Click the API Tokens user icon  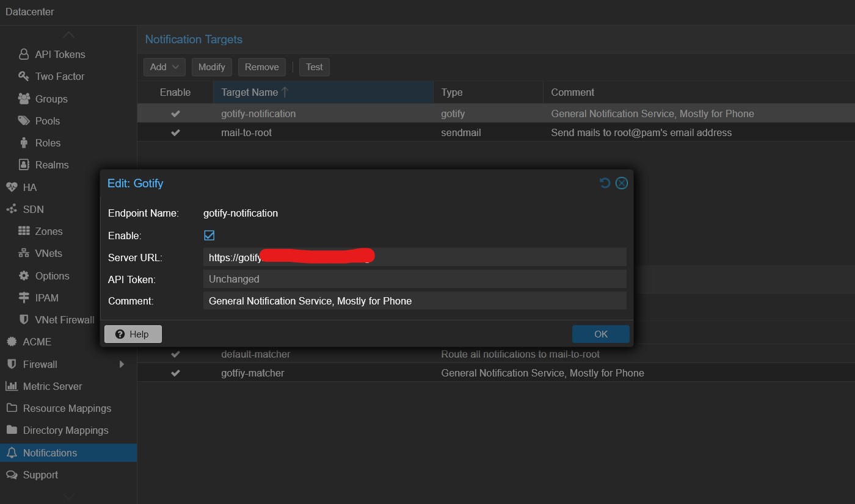[24, 54]
